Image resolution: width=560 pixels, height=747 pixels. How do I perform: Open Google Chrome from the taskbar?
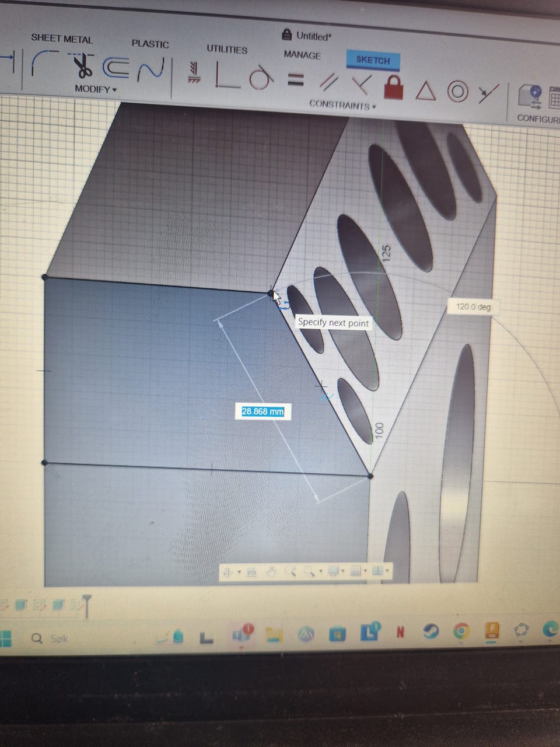pyautogui.click(x=461, y=631)
